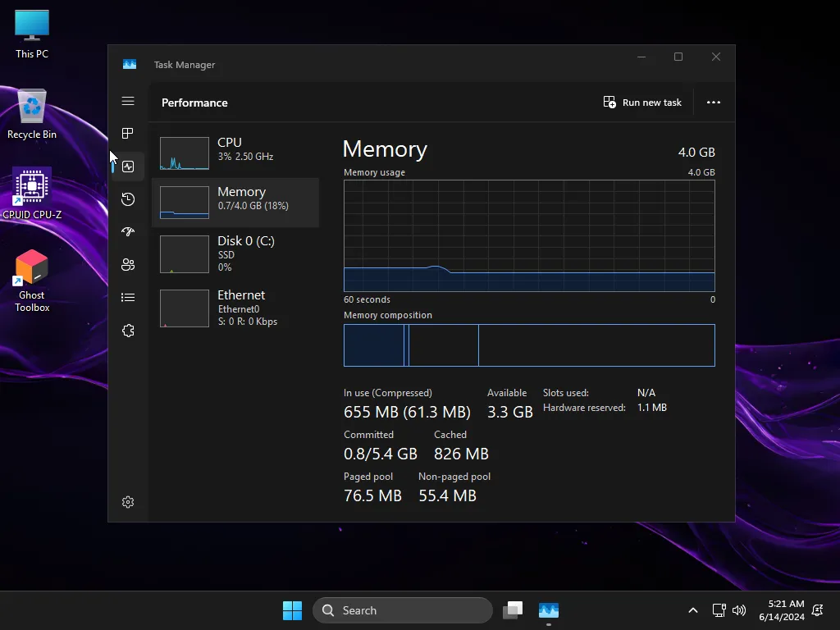This screenshot has height=630, width=840.
Task: Open the network status tray icon
Action: [x=719, y=610]
